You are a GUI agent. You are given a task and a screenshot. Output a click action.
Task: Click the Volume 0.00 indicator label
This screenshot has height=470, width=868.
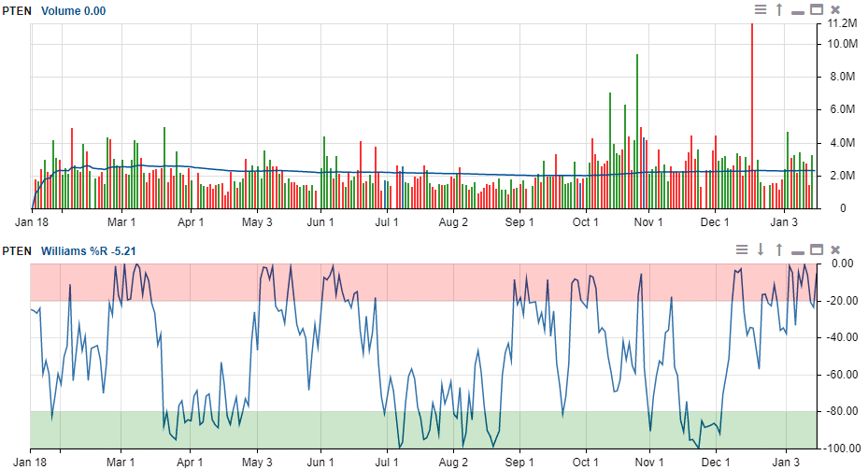pyautogui.click(x=73, y=10)
